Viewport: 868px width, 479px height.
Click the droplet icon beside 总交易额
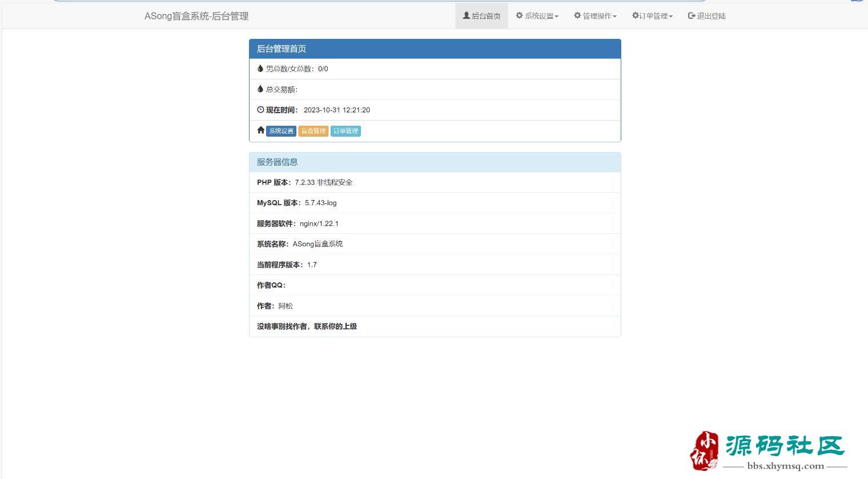[260, 89]
